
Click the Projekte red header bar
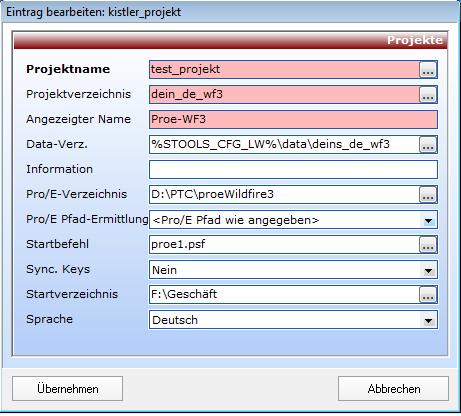230,41
